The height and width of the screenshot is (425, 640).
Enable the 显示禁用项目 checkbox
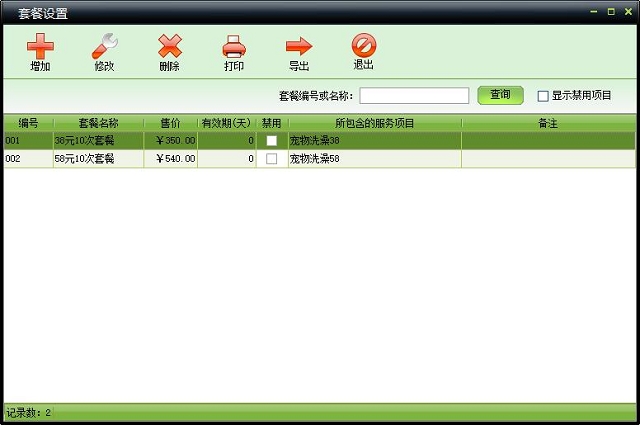pos(544,96)
